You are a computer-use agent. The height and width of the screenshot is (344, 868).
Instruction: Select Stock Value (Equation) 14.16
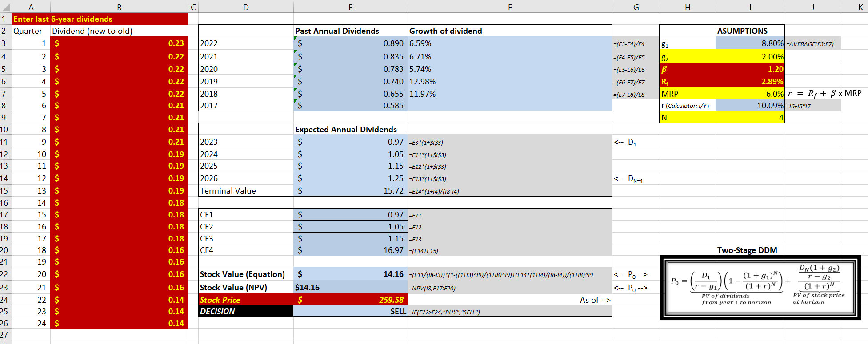351,274
